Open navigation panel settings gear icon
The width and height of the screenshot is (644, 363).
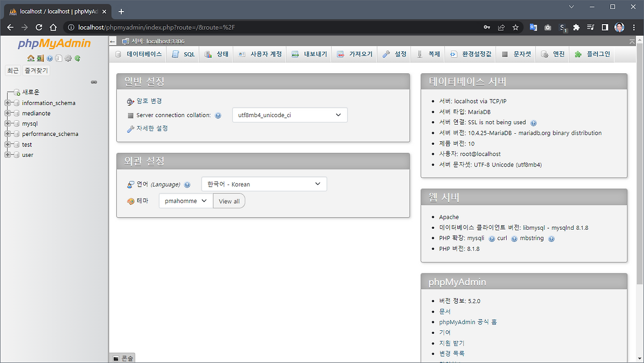click(68, 58)
